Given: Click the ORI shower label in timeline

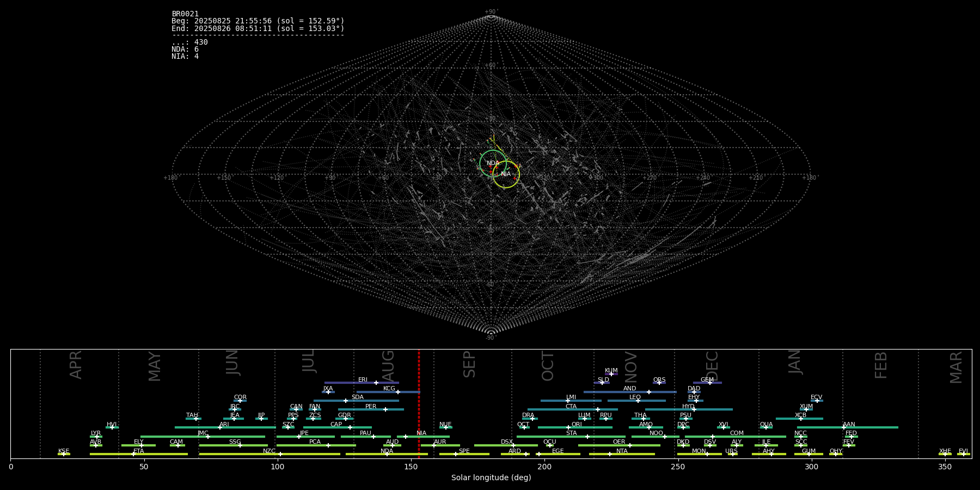Looking at the screenshot, I should pyautogui.click(x=577, y=425).
